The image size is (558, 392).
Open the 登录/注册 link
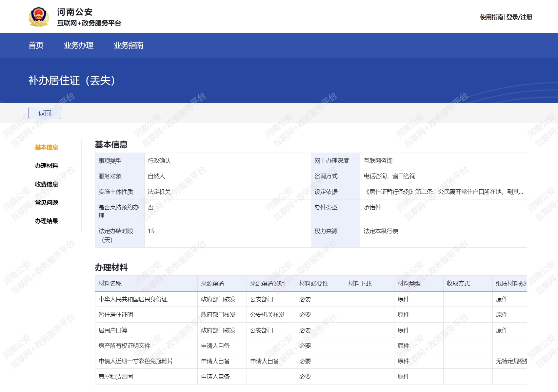pos(519,17)
